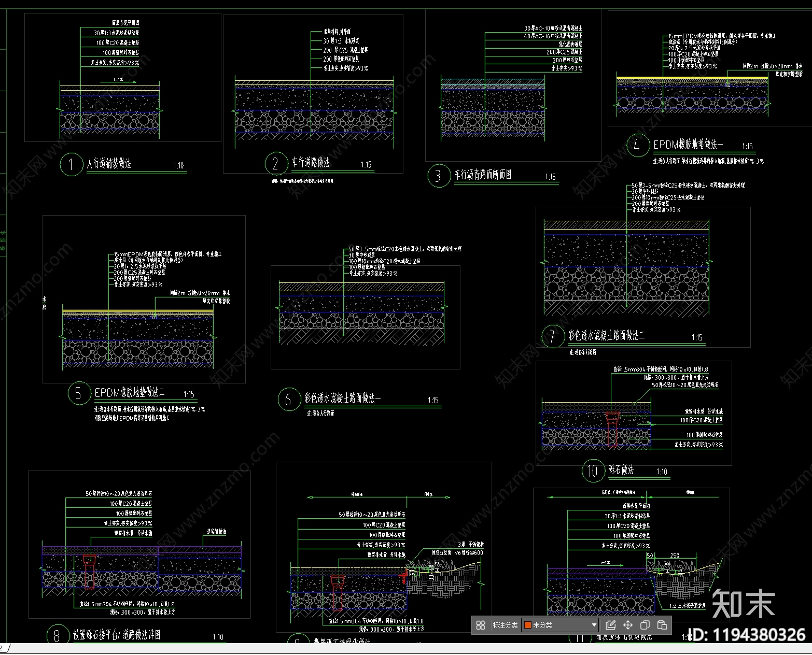Click the four-squares grid icon in annotation toolbar
The height and width of the screenshot is (655, 812).
(x=481, y=625)
